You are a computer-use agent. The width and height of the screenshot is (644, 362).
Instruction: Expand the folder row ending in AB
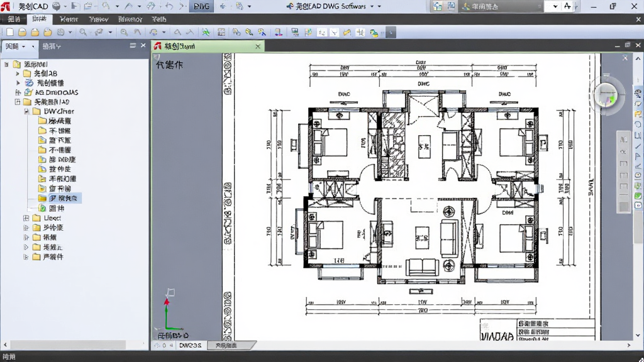point(18,74)
